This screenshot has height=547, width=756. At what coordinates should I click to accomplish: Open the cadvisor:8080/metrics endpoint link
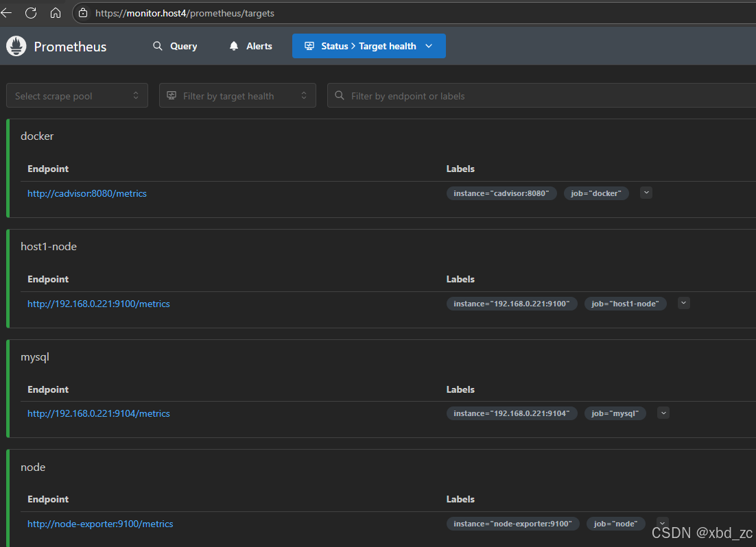[87, 193]
